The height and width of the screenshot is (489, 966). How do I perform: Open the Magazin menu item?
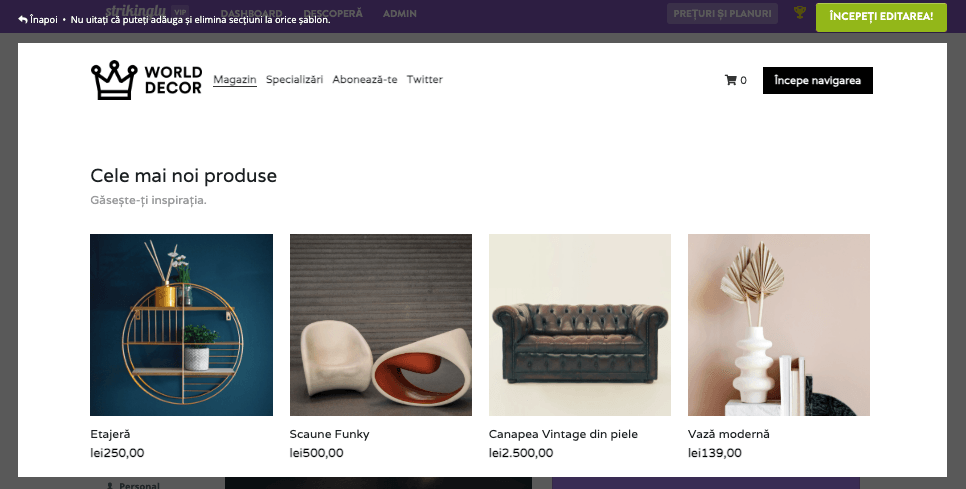pos(235,80)
